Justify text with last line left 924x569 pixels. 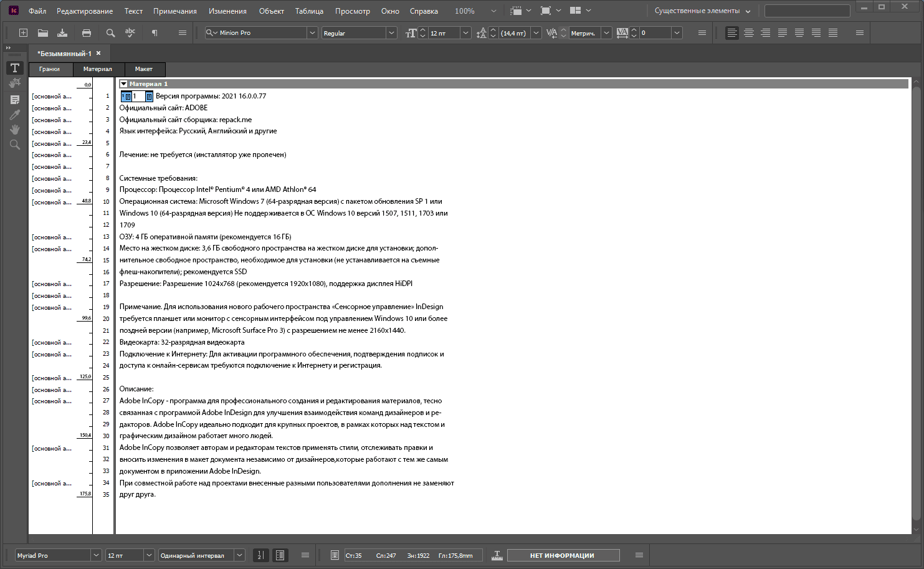pyautogui.click(x=783, y=33)
